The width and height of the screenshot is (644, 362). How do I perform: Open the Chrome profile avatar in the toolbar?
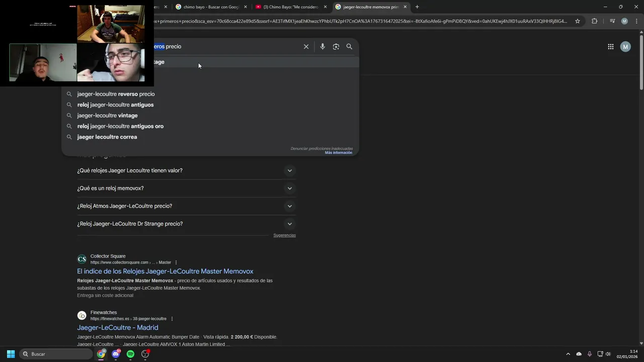624,21
